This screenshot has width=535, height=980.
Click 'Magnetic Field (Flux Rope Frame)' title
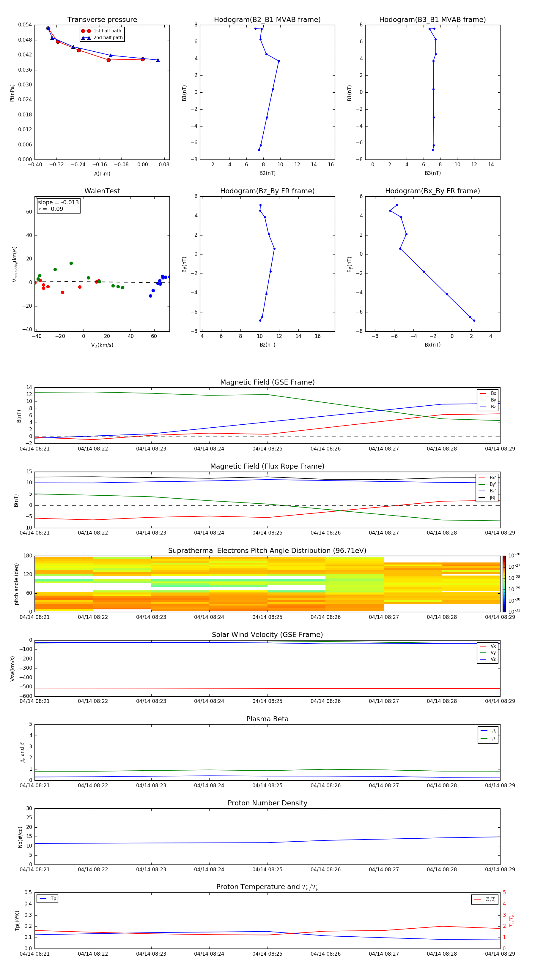(267, 467)
